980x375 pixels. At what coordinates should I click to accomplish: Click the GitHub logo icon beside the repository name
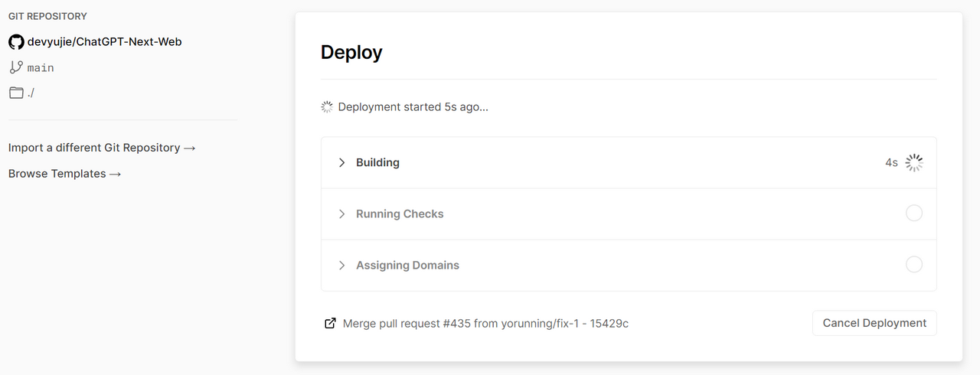[x=16, y=42]
